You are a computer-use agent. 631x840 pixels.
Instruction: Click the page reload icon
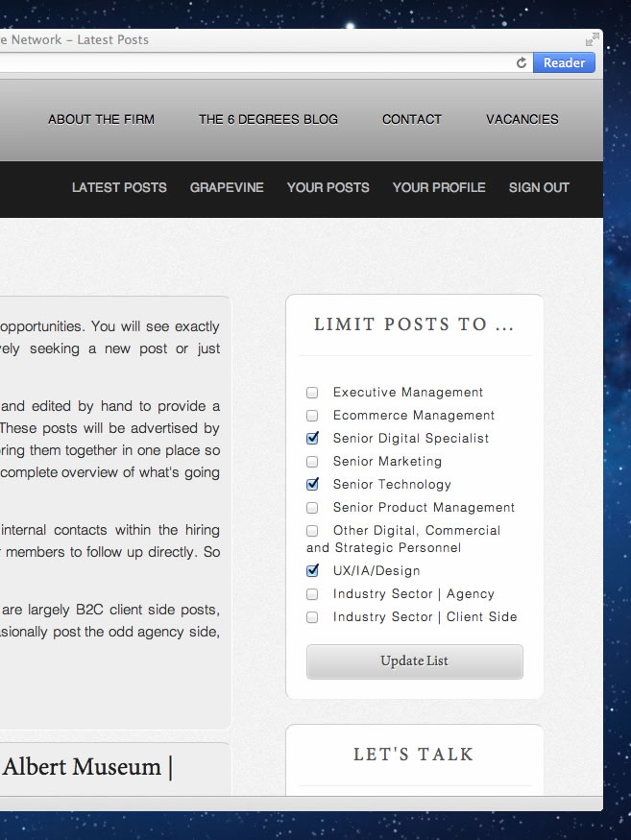[x=522, y=63]
